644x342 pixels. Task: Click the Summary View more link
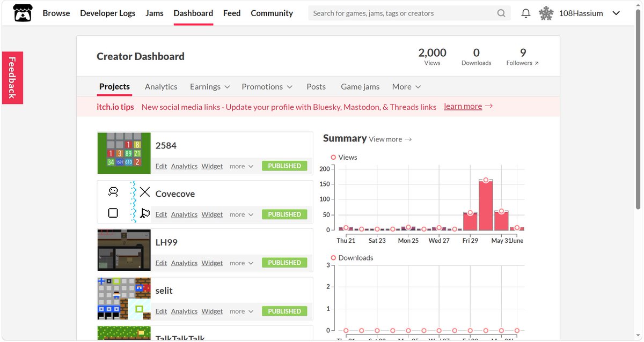coord(390,139)
